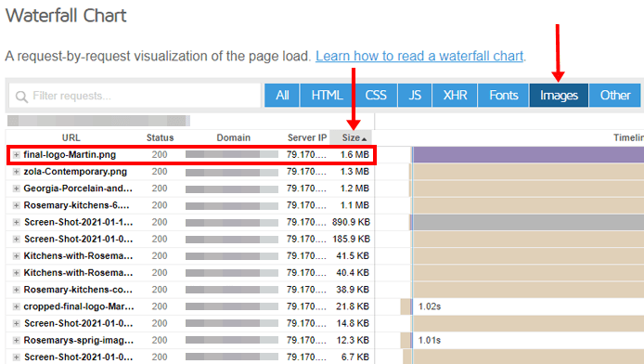Expand the Rosemarys-sprig-imag request row
The height and width of the screenshot is (364, 644).
16,340
